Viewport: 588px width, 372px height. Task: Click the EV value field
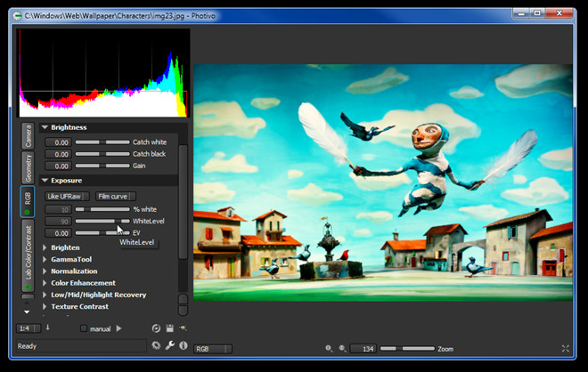[58, 233]
